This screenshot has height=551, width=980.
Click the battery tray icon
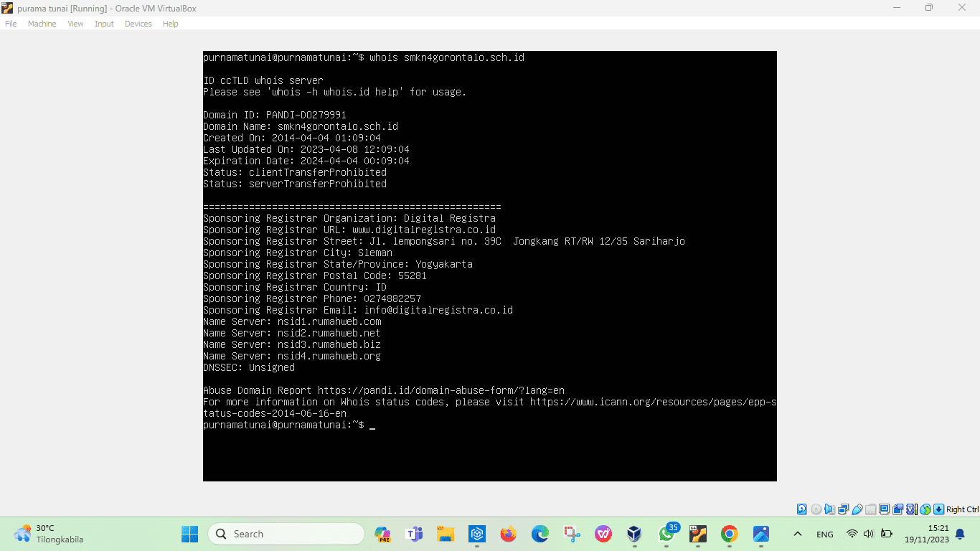point(886,534)
